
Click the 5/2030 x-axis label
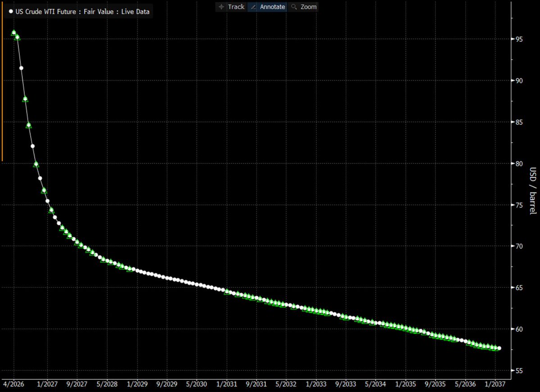(x=197, y=384)
